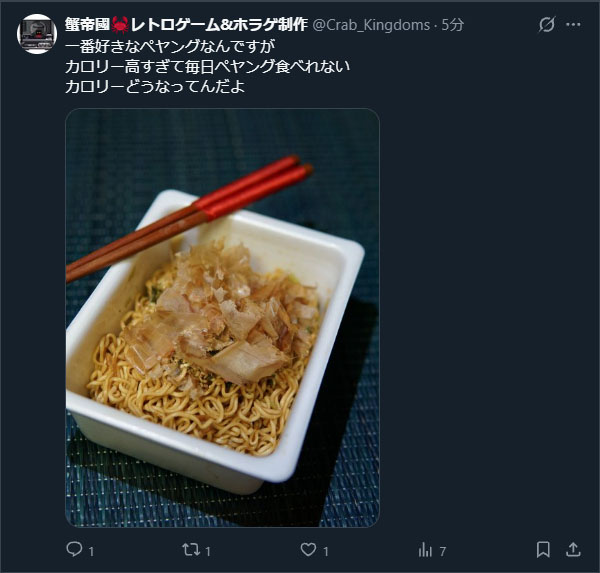Open the Crab_Kingdoms profile avatar
This screenshot has width=600, height=573.
click(37, 34)
